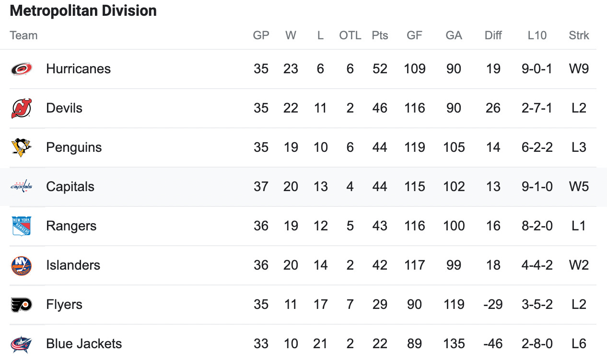Screen dimensions: 607x364
Task: Click the Blue Jackets team logo
Action: (x=22, y=344)
